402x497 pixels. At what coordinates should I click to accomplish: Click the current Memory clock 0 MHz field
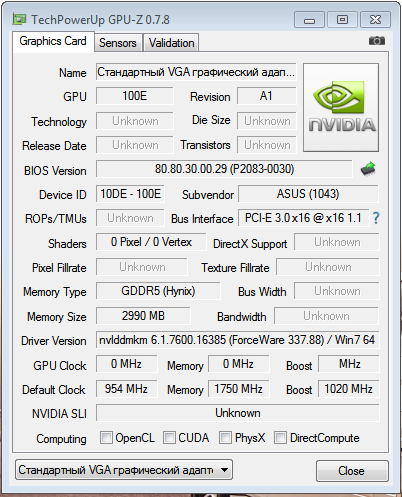239,364
